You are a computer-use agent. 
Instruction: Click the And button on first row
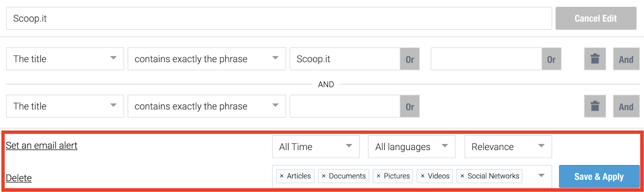(x=626, y=59)
